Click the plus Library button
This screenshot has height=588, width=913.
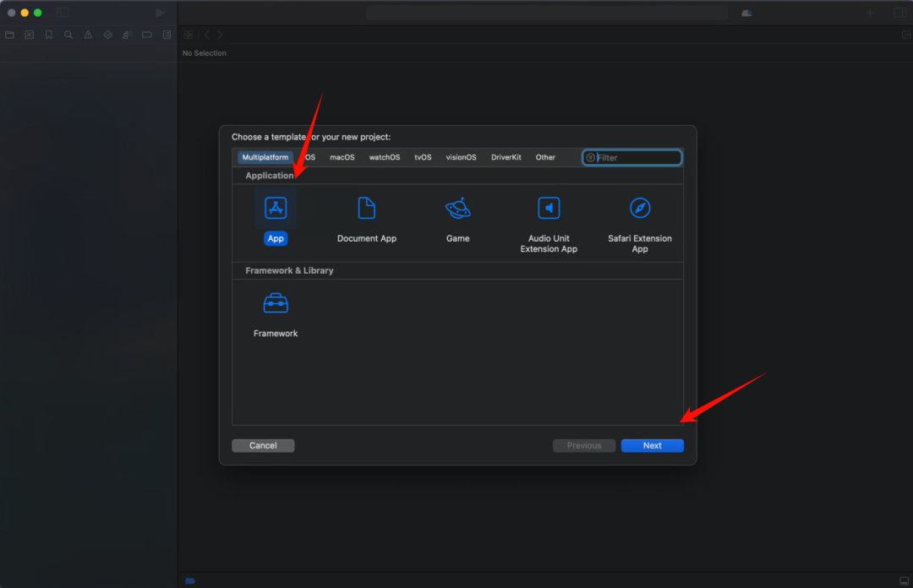point(870,13)
